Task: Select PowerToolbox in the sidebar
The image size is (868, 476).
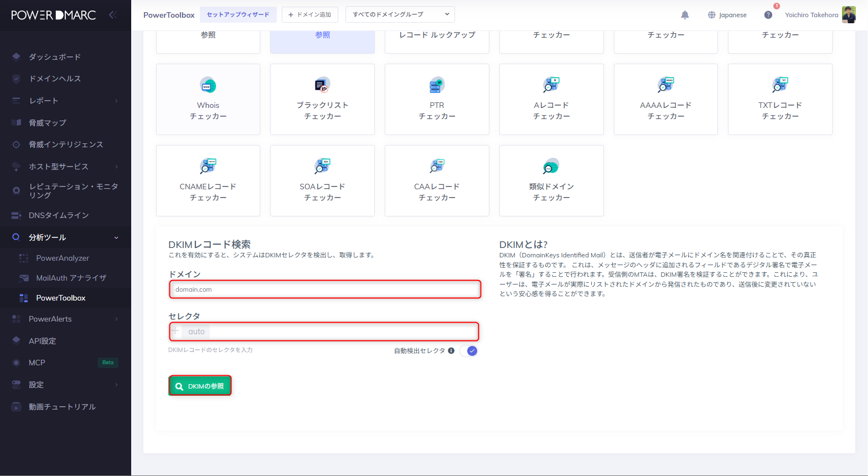Action: (61, 298)
